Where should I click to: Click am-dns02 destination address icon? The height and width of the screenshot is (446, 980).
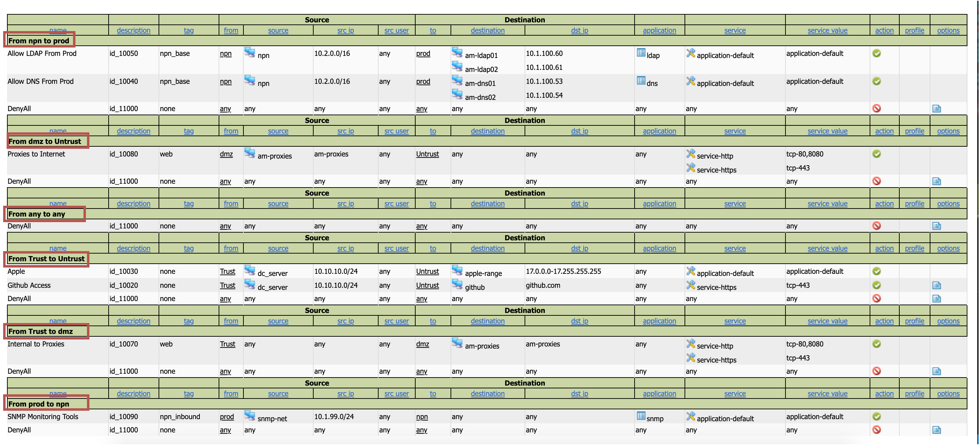[x=457, y=94]
